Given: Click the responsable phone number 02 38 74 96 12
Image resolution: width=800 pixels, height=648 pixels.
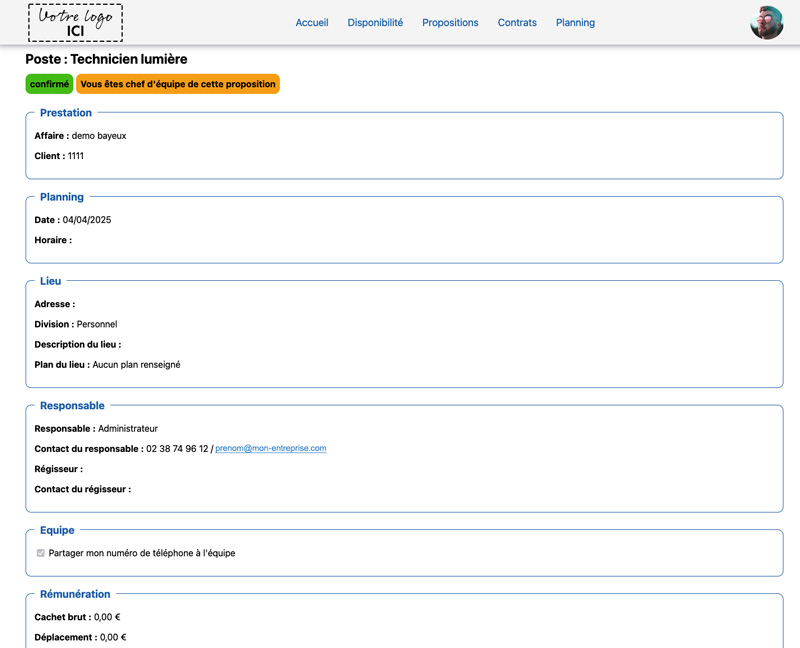Looking at the screenshot, I should click(x=177, y=448).
